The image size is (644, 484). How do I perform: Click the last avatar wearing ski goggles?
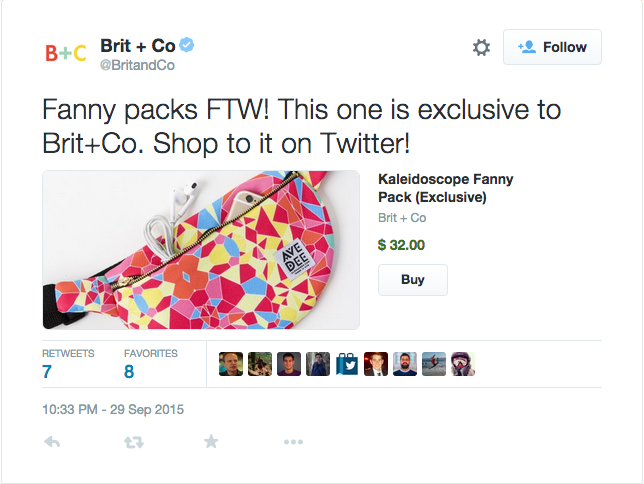tap(462, 364)
